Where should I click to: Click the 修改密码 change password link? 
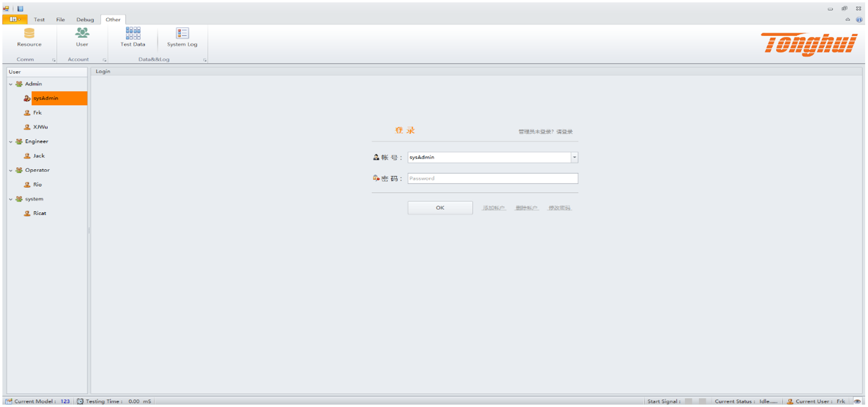pyautogui.click(x=559, y=208)
